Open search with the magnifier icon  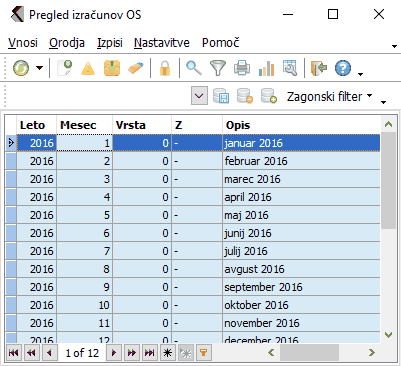194,68
